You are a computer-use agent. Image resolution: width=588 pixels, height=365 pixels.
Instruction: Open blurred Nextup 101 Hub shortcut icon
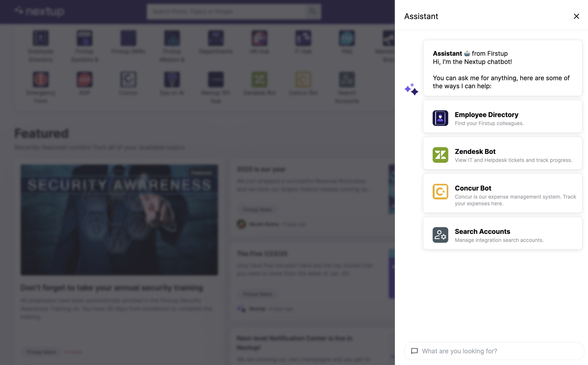(x=215, y=79)
